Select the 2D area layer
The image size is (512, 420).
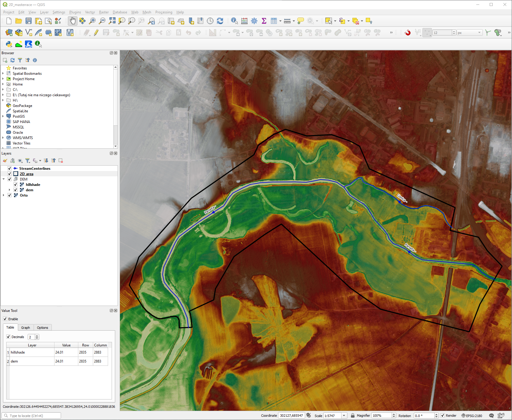pyautogui.click(x=26, y=174)
